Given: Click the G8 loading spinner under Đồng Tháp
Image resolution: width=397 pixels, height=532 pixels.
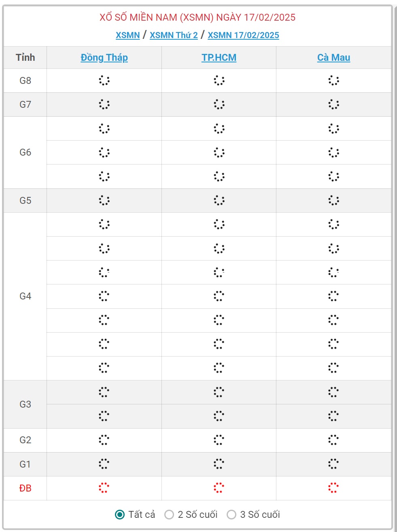Looking at the screenshot, I should click(x=104, y=80).
